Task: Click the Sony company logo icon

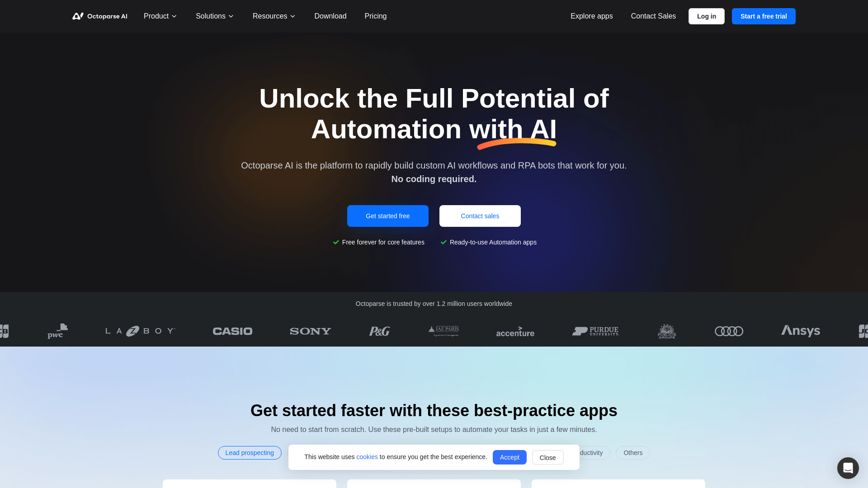Action: (310, 331)
